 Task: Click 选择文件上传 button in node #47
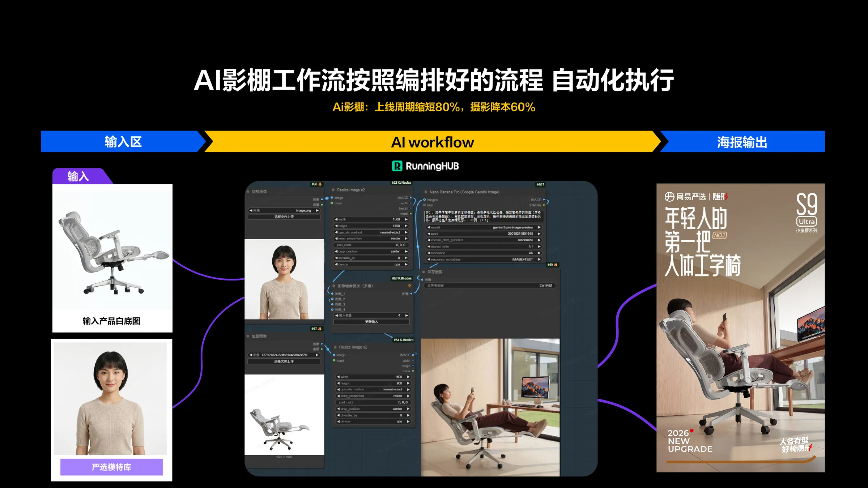click(x=284, y=361)
